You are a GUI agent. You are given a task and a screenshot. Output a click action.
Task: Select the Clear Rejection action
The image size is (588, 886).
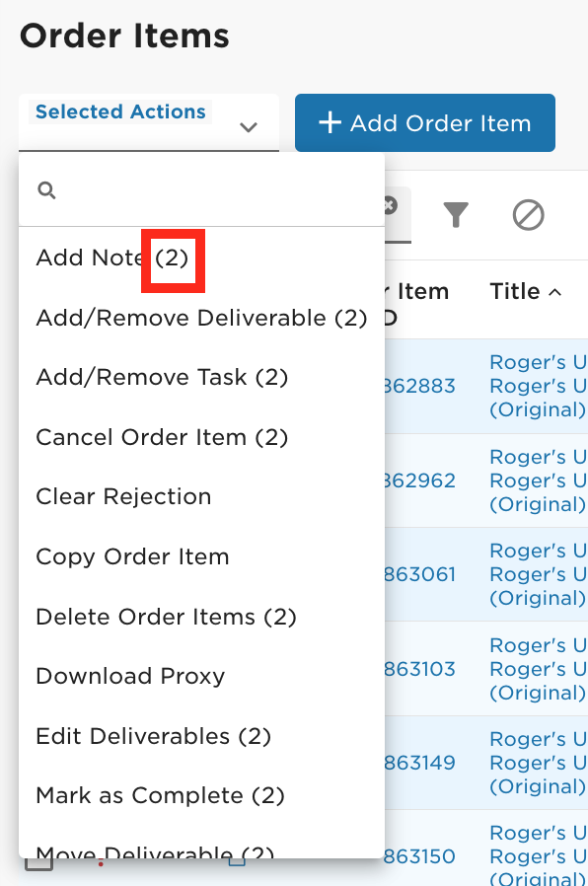point(123,496)
